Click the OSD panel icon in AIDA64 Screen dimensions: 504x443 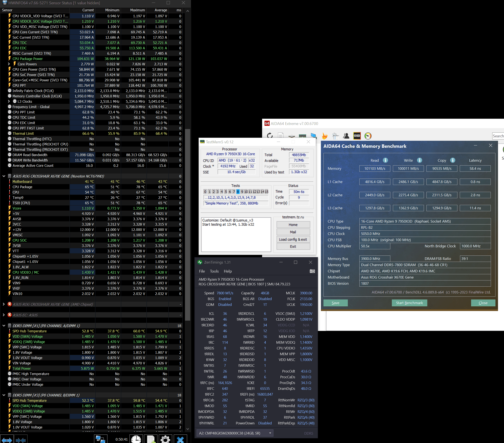coord(357,136)
